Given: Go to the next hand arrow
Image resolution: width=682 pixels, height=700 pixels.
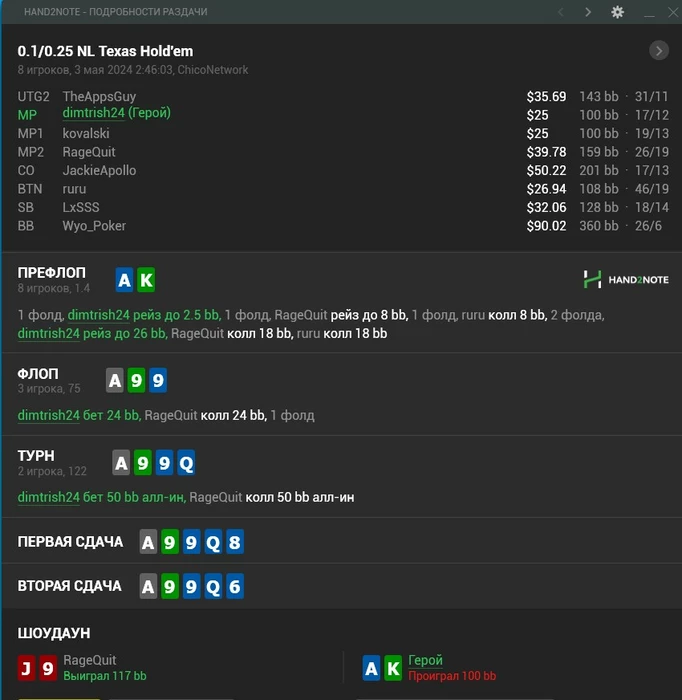Looking at the screenshot, I should (588, 12).
